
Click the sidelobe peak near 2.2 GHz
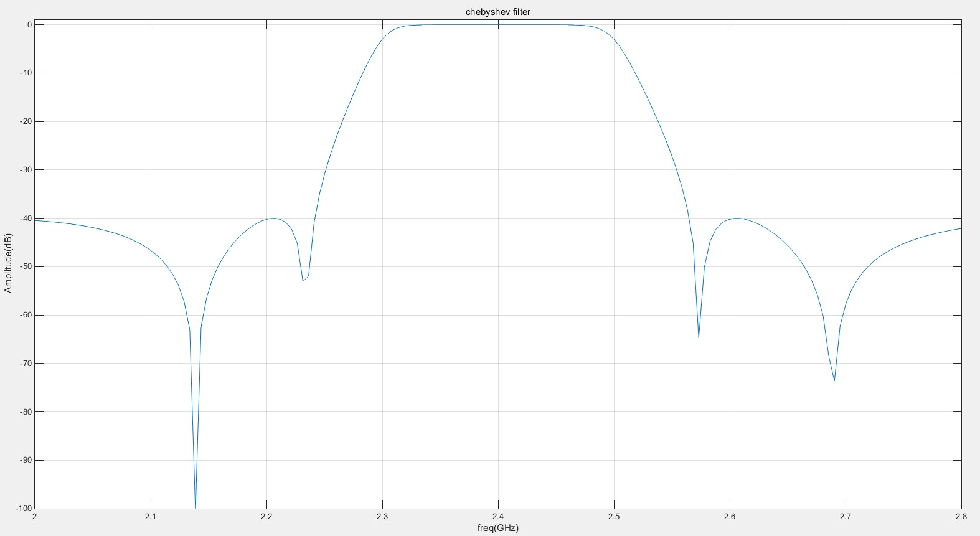274,219
